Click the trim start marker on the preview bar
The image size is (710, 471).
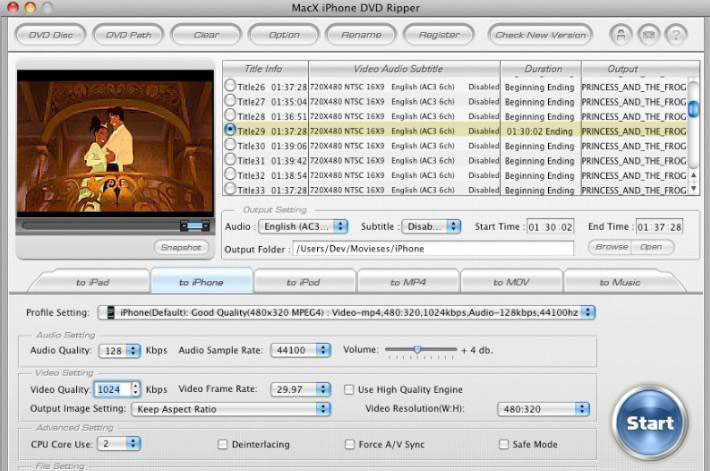click(x=184, y=226)
